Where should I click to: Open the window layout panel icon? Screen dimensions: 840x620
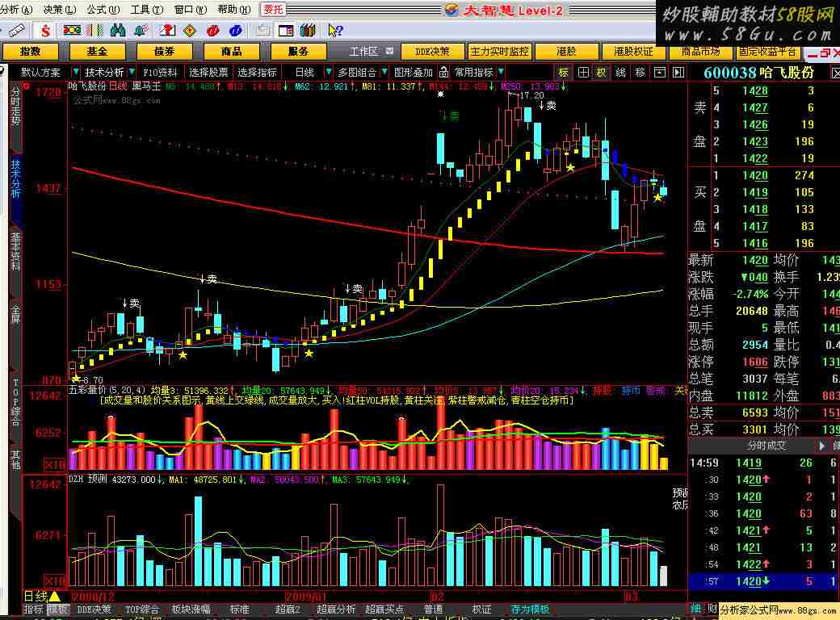point(286,31)
